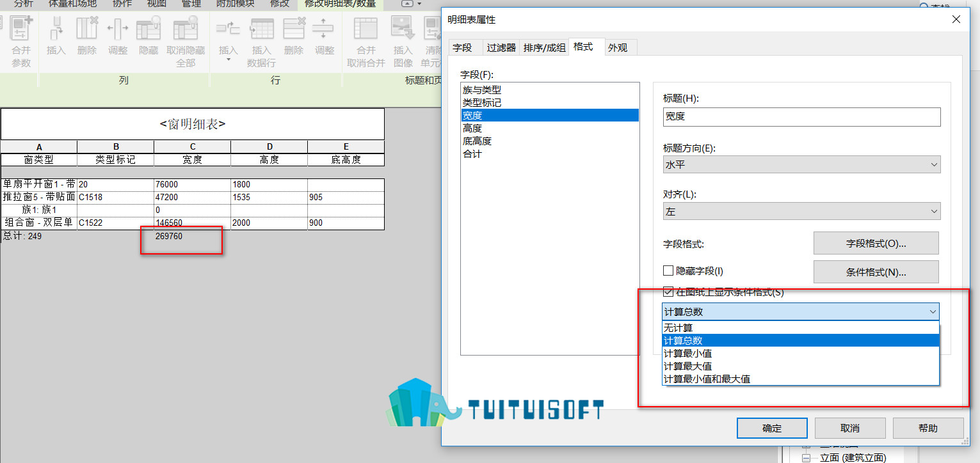The width and height of the screenshot is (980, 463).
Task: Click the 帮助 button
Action: pyautogui.click(x=928, y=428)
